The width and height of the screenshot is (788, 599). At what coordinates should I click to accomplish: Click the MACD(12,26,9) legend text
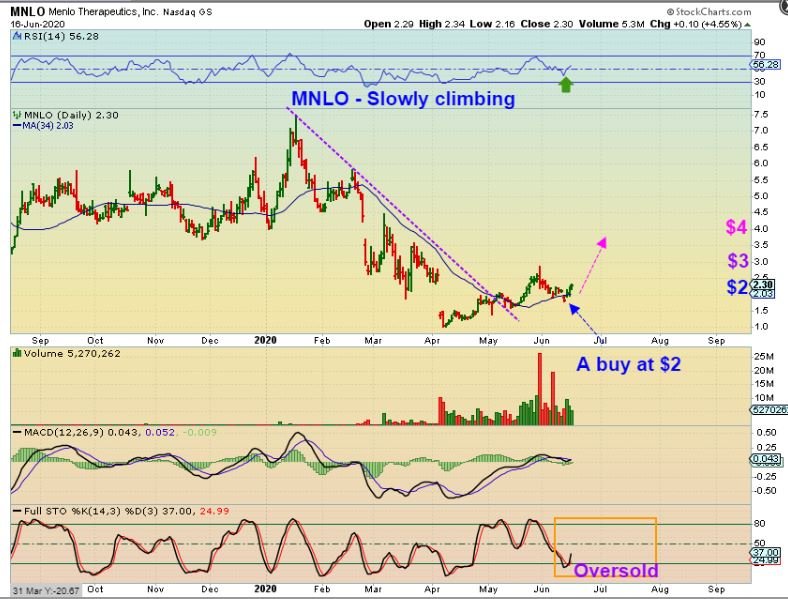click(x=64, y=432)
